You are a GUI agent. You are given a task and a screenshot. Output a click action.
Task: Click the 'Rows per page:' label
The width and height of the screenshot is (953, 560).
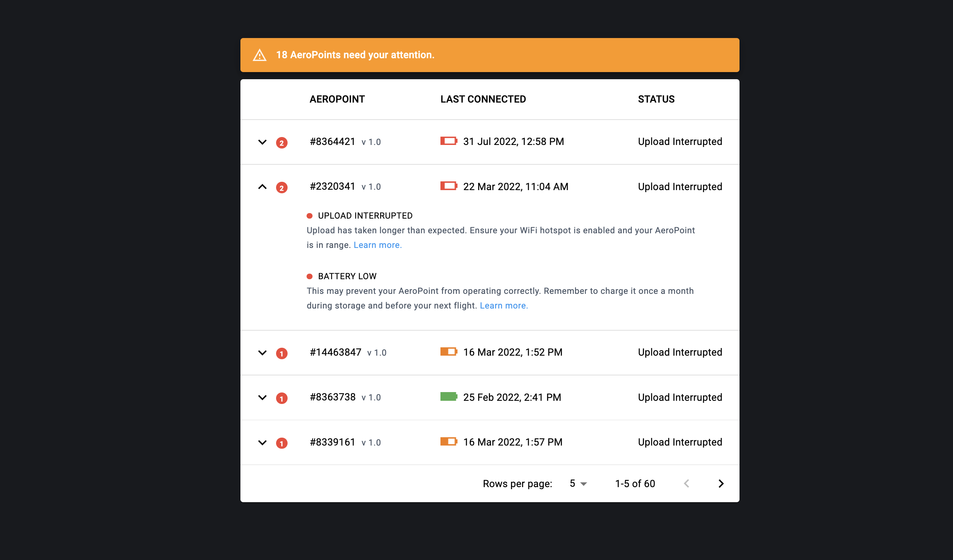pos(517,484)
